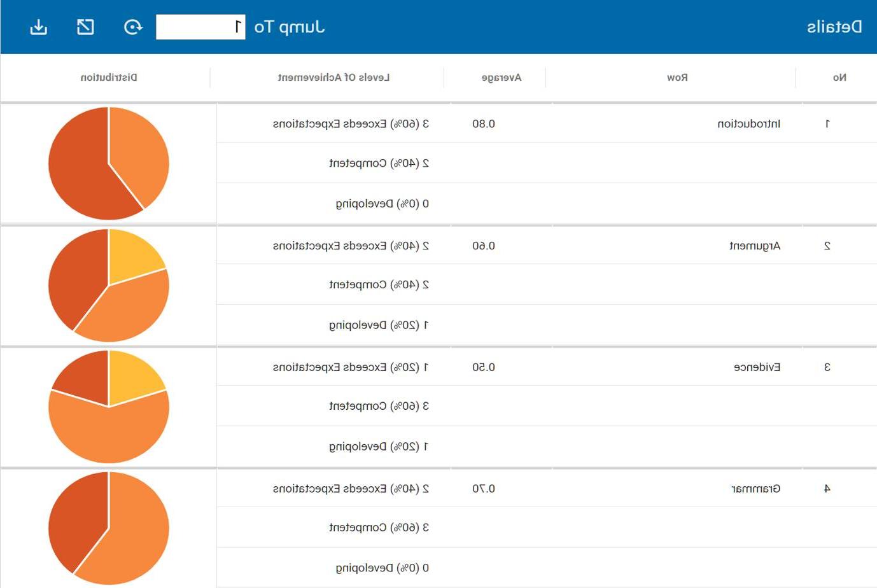Click the 0.60 average for Argument
The height and width of the screenshot is (588, 877).
pyautogui.click(x=484, y=246)
